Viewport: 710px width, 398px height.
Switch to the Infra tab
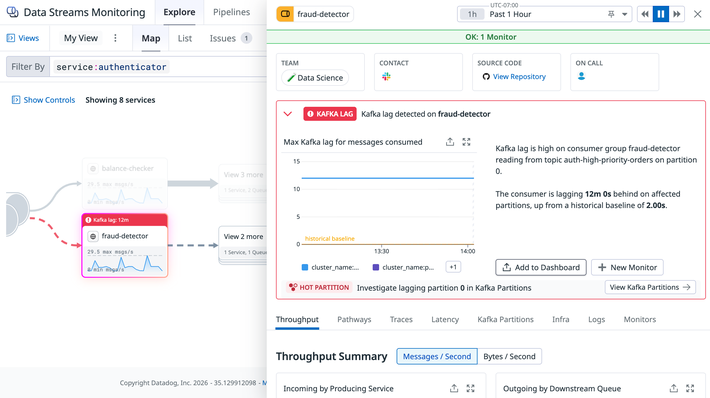pos(561,319)
